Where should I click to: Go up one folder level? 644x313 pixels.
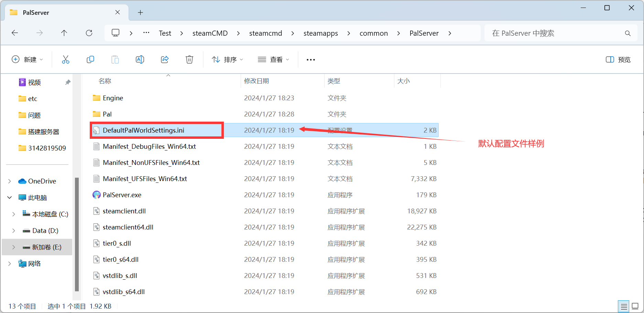(x=64, y=33)
